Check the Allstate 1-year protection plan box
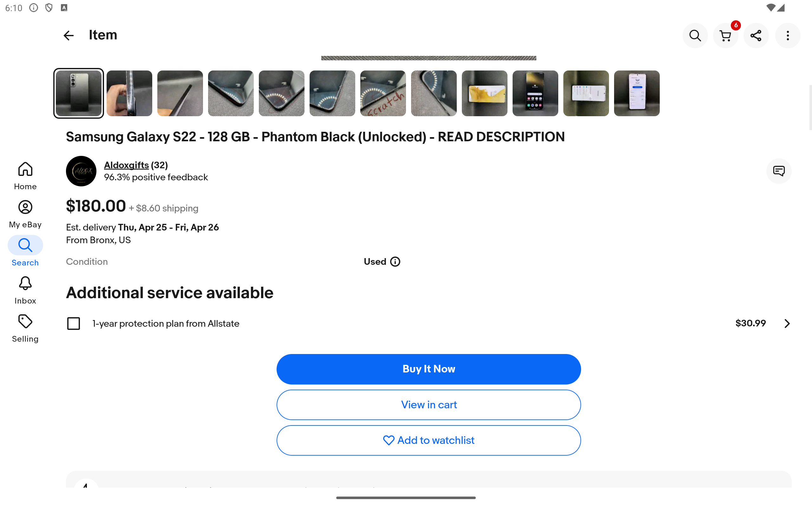 [74, 324]
